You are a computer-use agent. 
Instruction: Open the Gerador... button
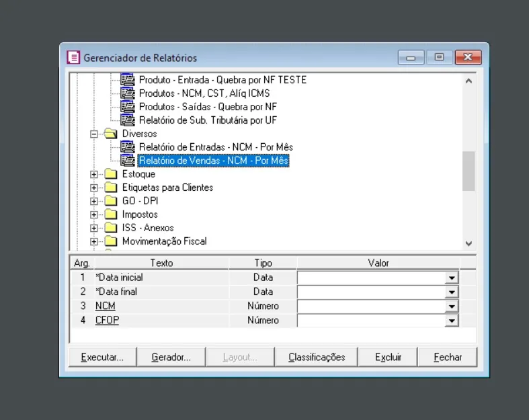coord(171,357)
